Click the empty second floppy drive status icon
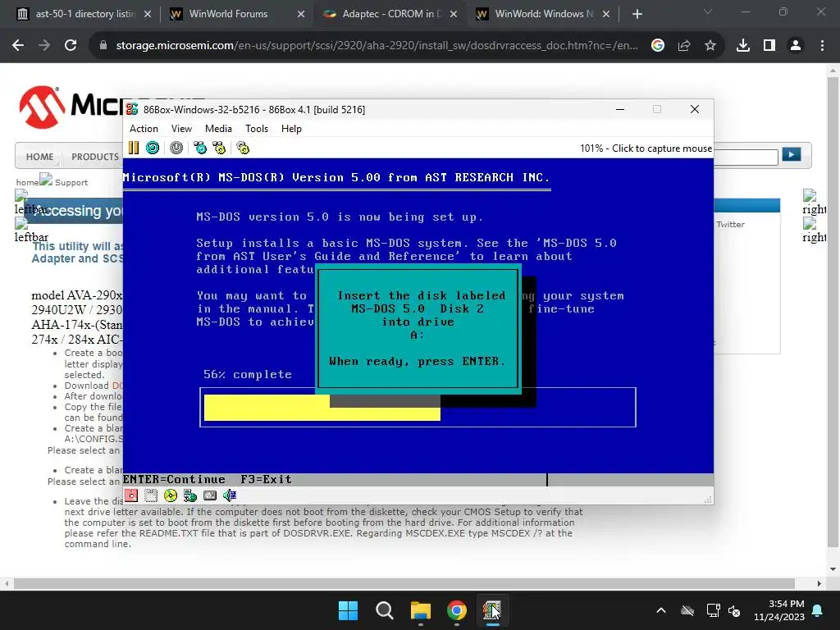 pos(151,495)
